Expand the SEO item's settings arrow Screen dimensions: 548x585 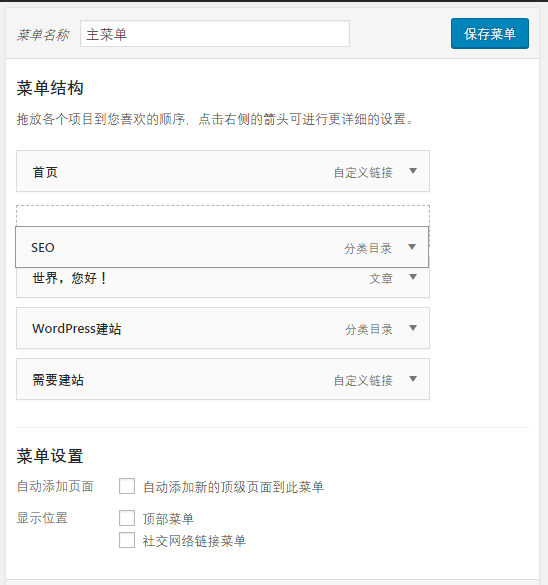[x=412, y=247]
